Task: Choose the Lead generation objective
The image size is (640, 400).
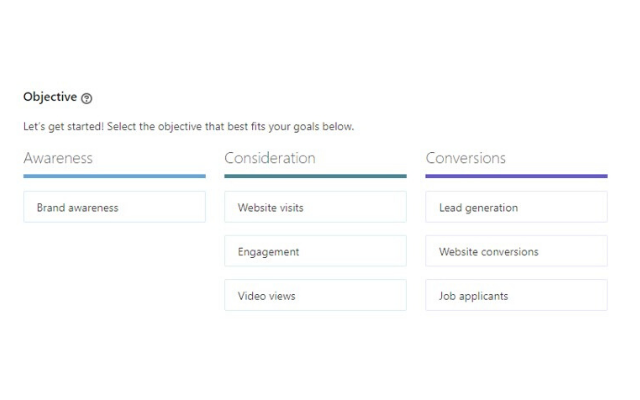Action: [516, 207]
